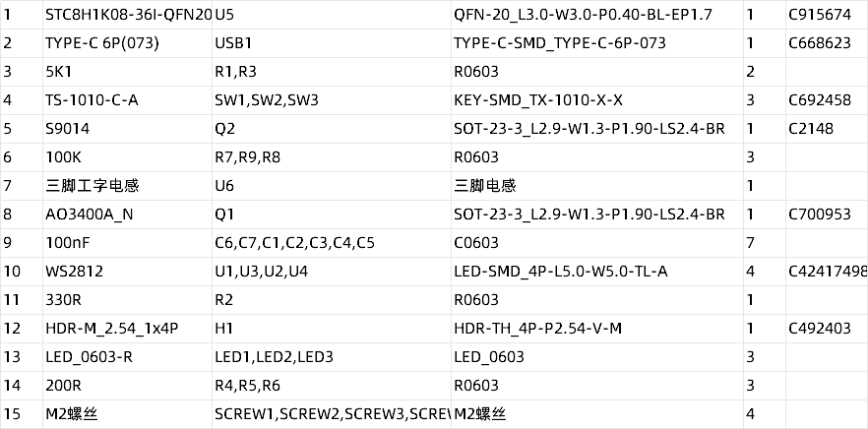Viewport: 868px width, 429px height.
Task: Select the AO3400A_N component cell
Action: (127, 214)
